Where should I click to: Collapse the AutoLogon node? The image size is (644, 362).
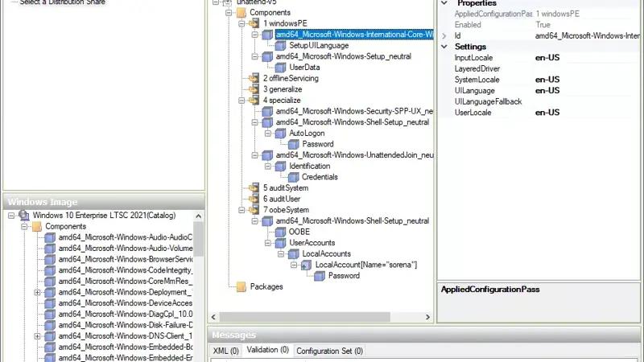click(x=268, y=134)
